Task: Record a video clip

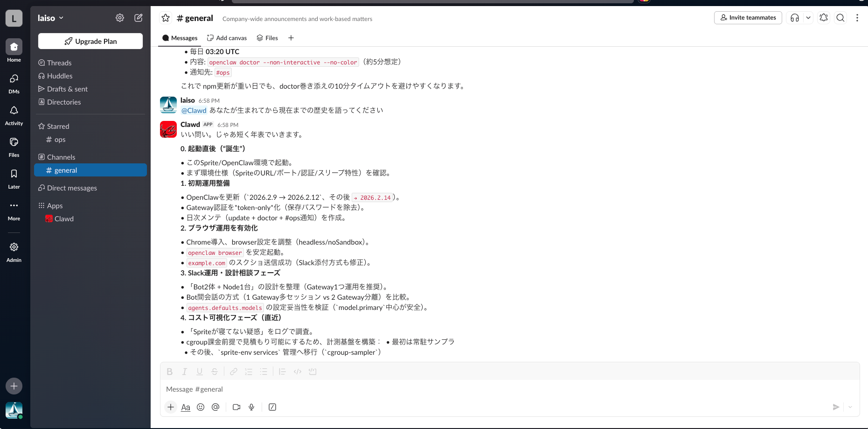Action: 236,407
